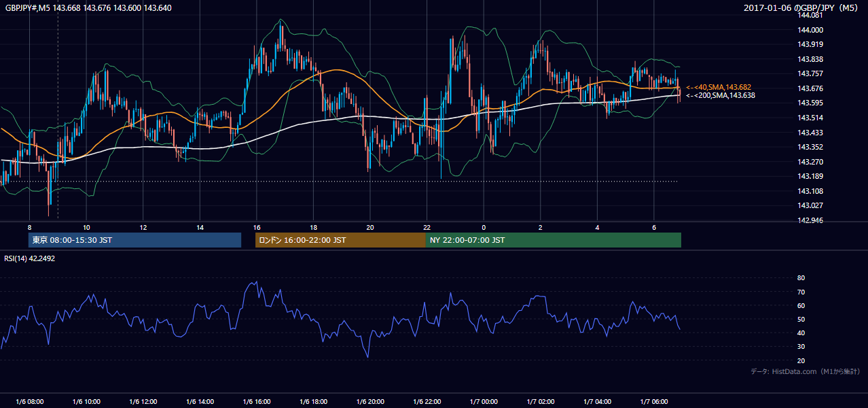Click the RSI 50 level label

point(801,319)
